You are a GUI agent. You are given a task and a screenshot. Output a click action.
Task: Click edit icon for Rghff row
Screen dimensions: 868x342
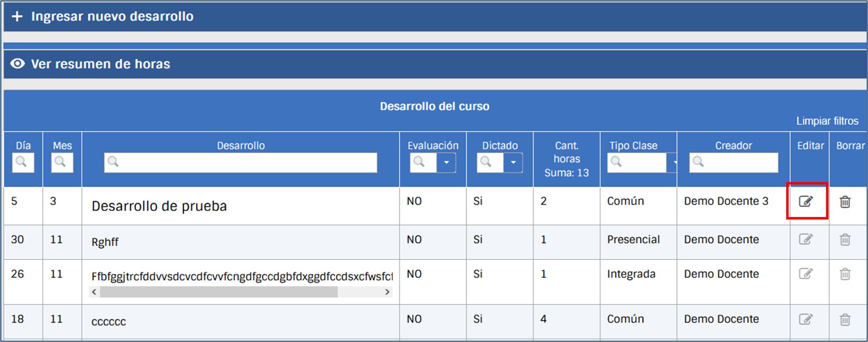pos(806,239)
